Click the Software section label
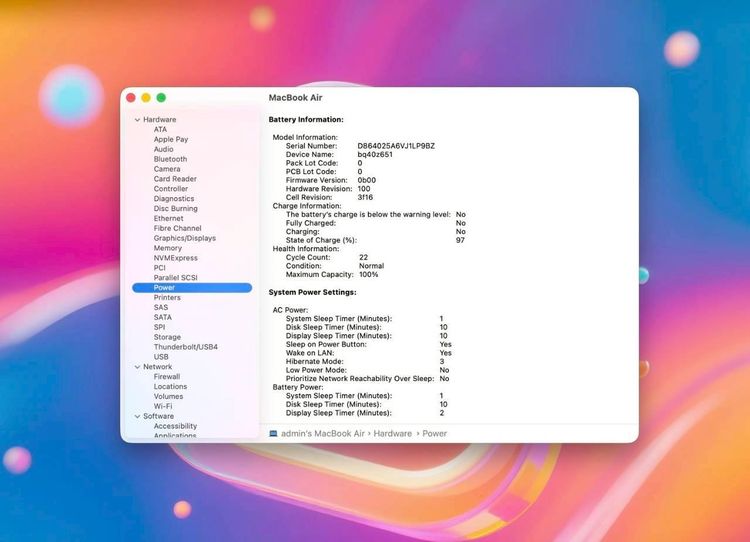 point(158,416)
